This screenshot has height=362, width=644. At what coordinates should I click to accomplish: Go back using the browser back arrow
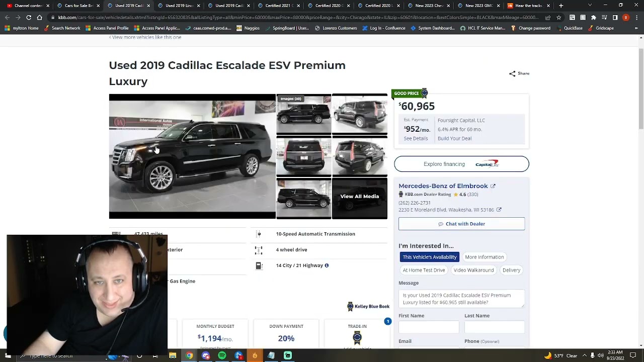click(x=7, y=17)
